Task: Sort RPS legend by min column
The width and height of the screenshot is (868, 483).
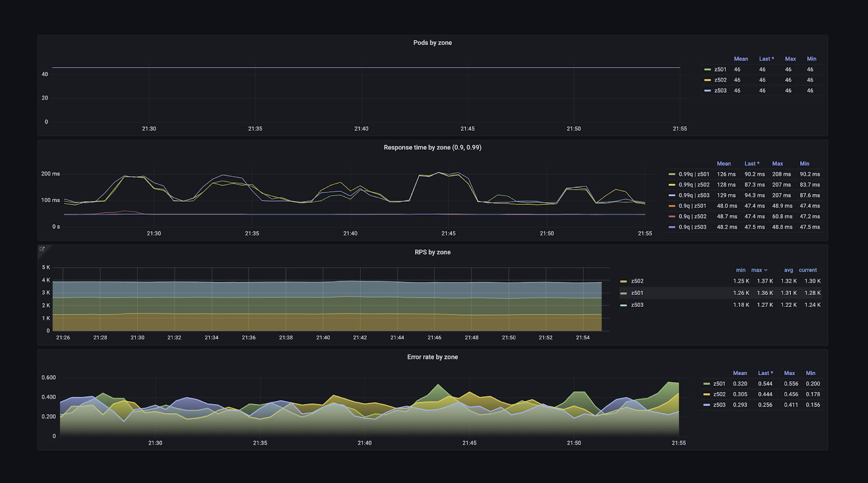Action: coord(741,270)
